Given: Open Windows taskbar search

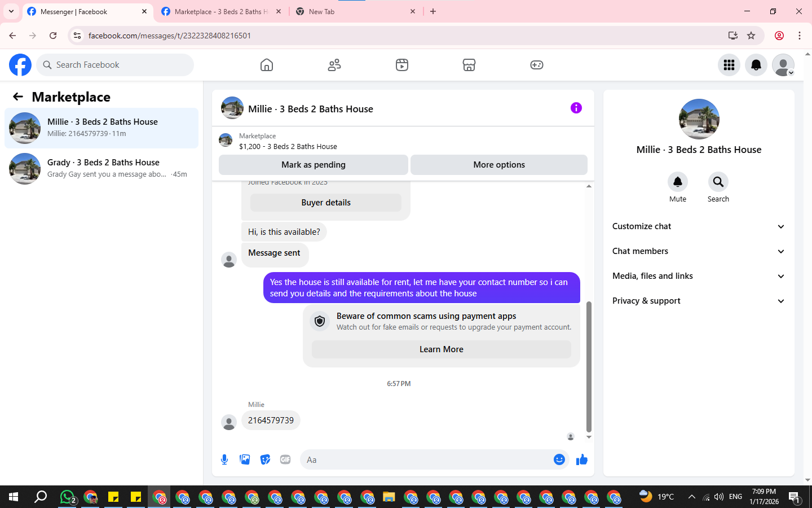Looking at the screenshot, I should coord(41,497).
